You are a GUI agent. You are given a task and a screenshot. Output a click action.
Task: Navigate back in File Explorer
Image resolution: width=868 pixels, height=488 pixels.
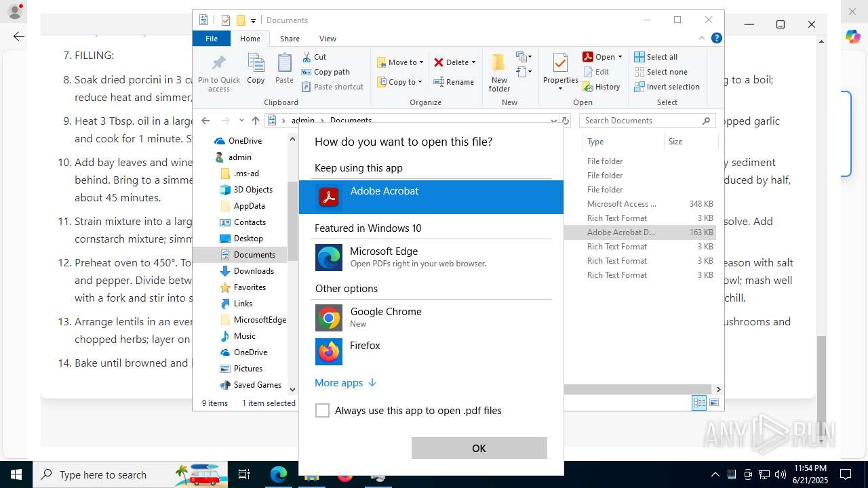coord(205,121)
